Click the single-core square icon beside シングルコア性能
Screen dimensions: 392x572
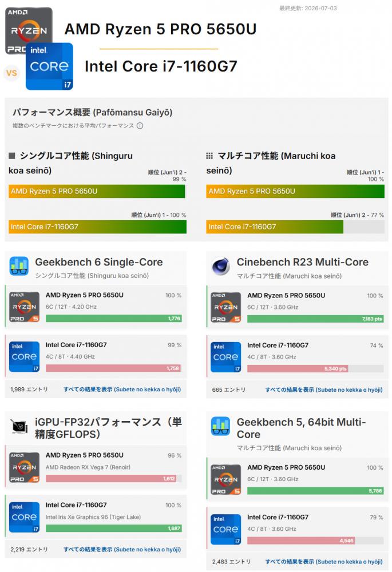(11, 156)
